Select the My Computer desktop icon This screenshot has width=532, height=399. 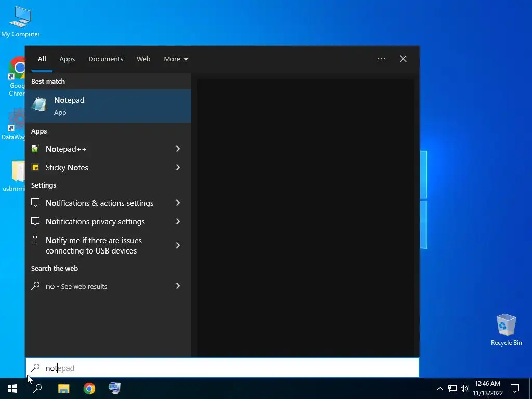20,21
